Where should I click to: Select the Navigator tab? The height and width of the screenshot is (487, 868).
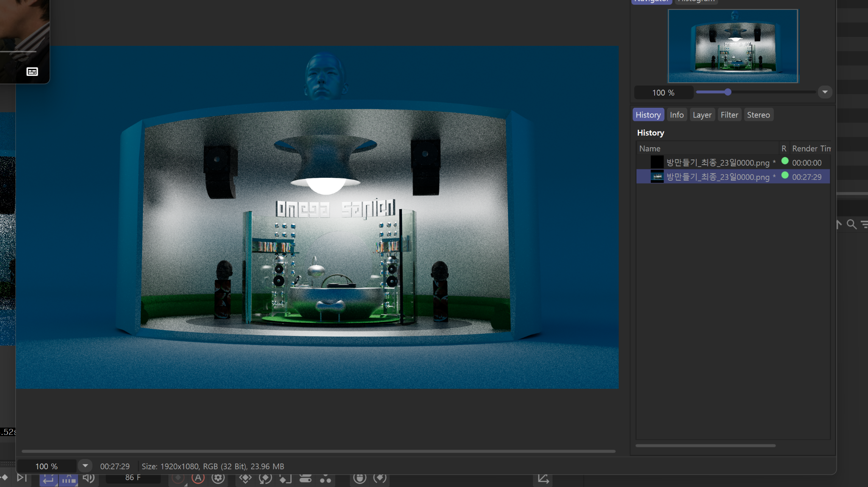pos(652,1)
